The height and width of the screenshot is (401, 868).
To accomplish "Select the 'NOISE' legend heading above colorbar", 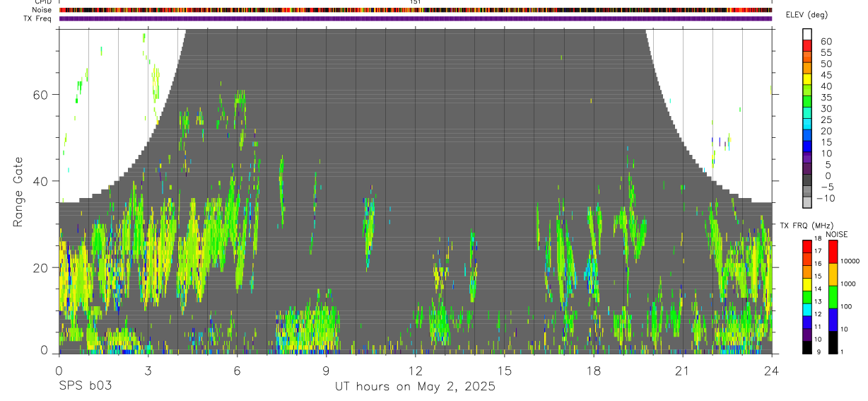I will (837, 234).
